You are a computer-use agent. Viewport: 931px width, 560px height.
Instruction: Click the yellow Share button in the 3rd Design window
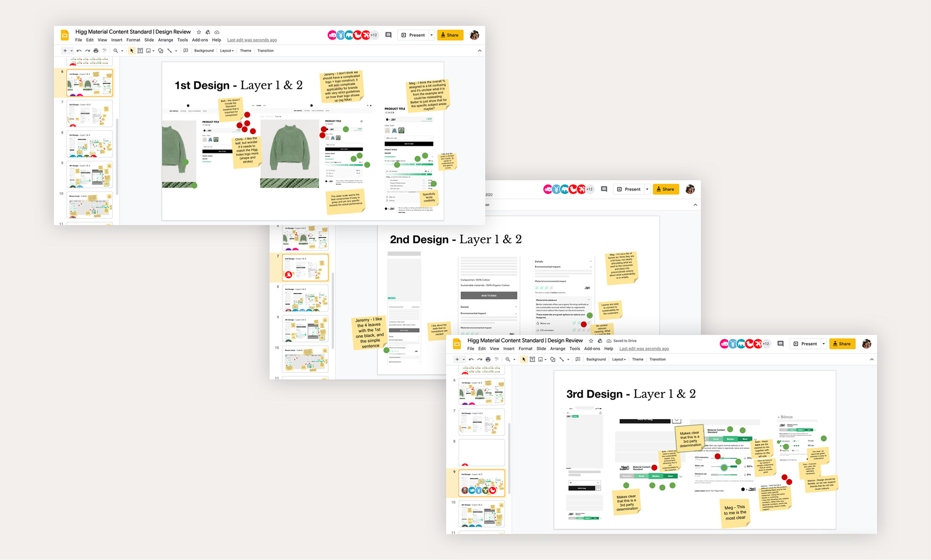tap(842, 344)
